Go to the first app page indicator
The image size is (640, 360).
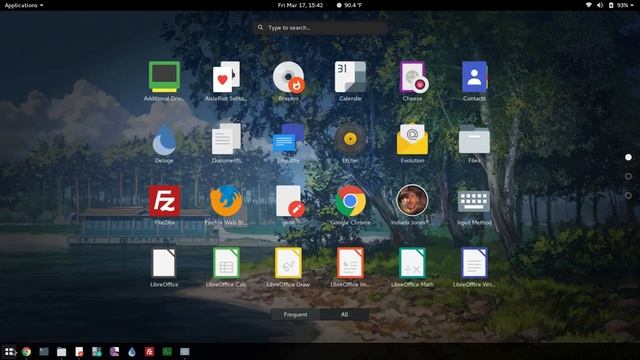628,157
